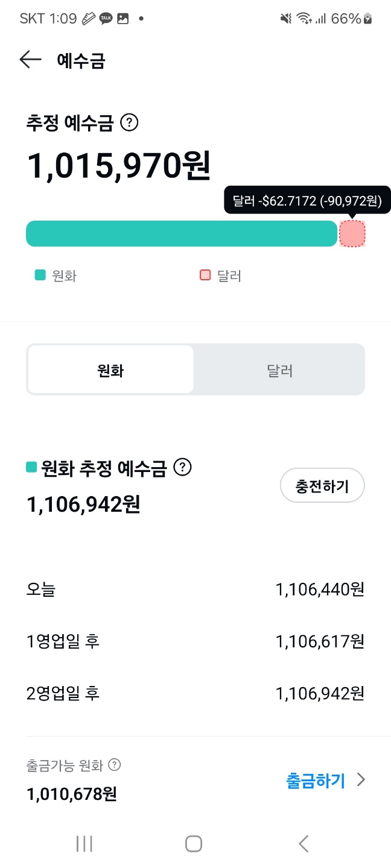This screenshot has height=868, width=391.
Task: Select the 원화 tab
Action: click(x=110, y=370)
